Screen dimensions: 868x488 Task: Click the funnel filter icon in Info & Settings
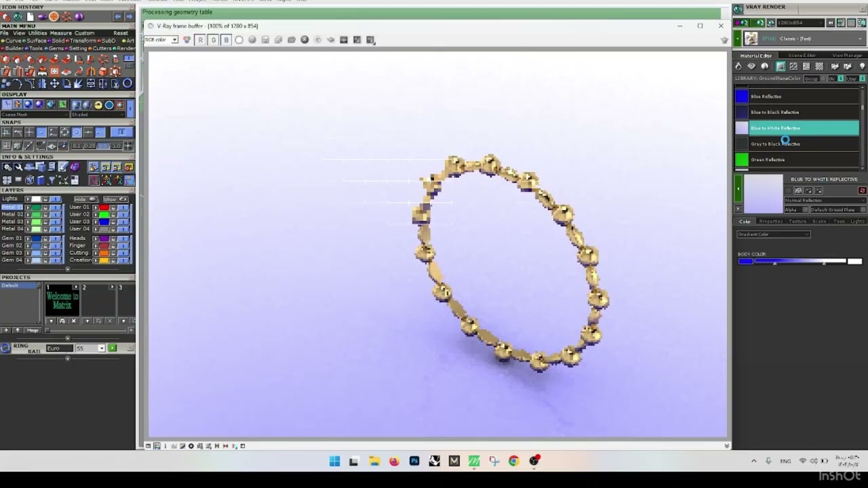(52, 180)
